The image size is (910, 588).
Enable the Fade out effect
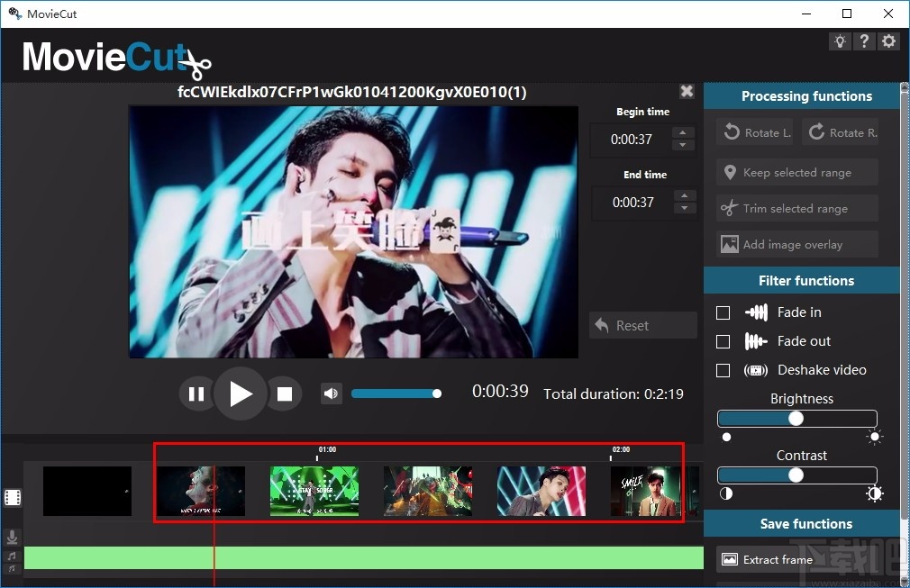723,341
